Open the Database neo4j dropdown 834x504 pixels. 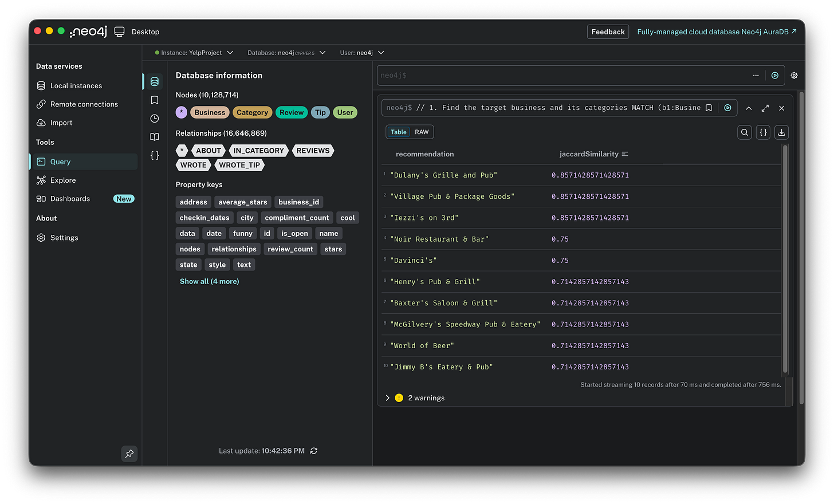[x=286, y=53]
